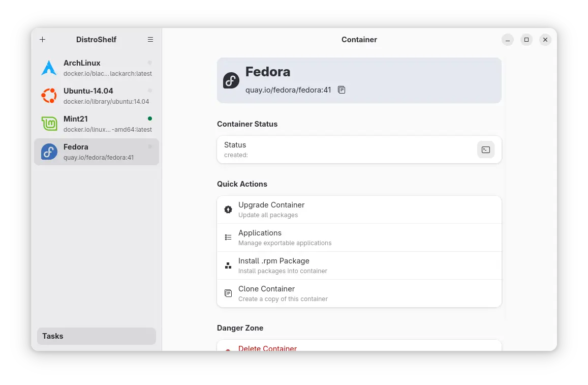Minimize the DistroShelf window

point(508,40)
